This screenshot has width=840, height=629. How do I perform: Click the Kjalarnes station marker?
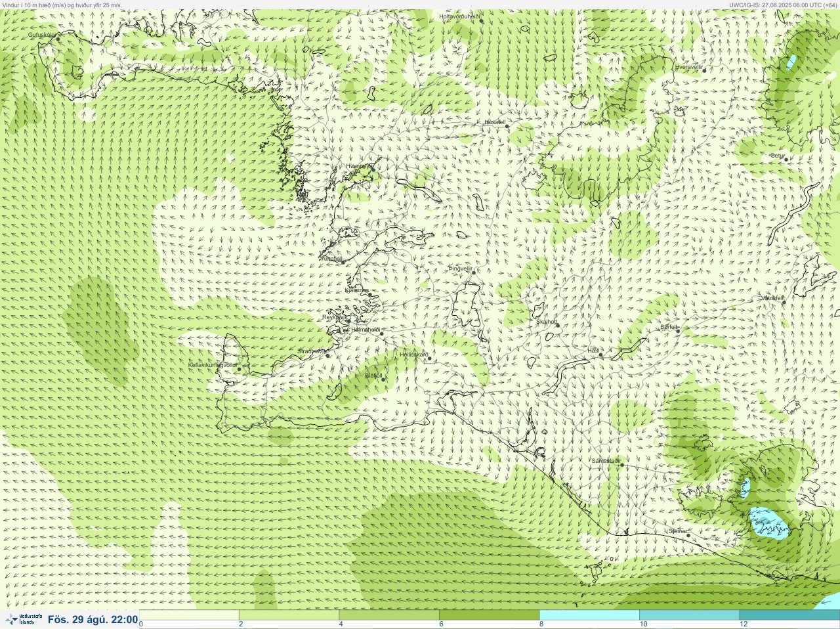(x=370, y=295)
